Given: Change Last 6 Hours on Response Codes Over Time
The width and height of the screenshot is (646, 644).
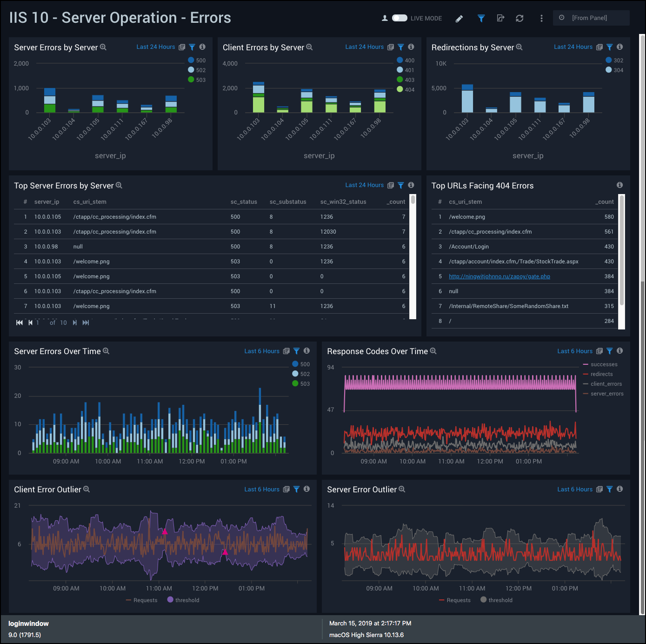Looking at the screenshot, I should (575, 351).
